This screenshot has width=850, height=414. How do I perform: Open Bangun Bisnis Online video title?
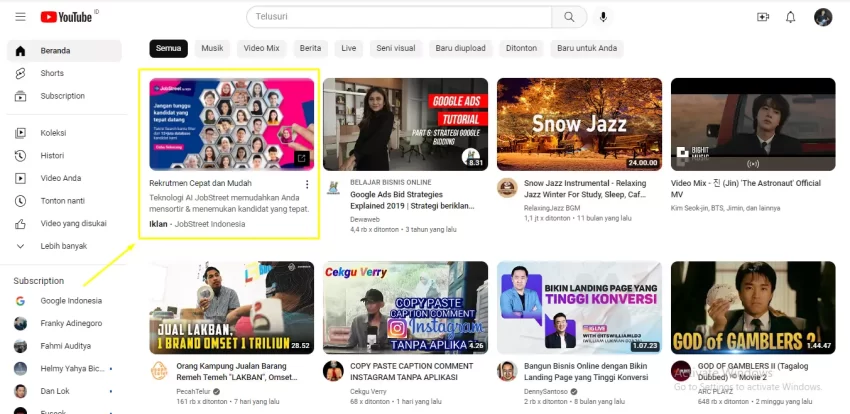pos(586,372)
